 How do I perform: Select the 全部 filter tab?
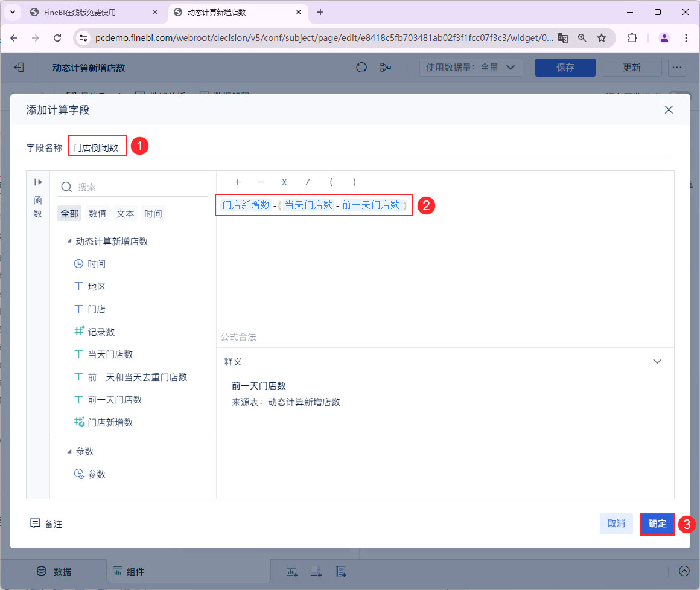(x=69, y=214)
